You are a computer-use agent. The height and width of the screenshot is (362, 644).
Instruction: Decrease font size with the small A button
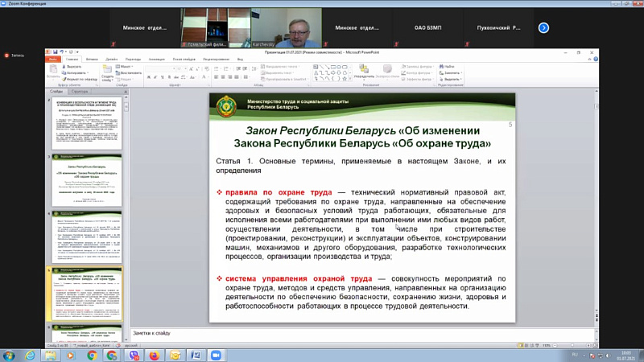point(197,68)
